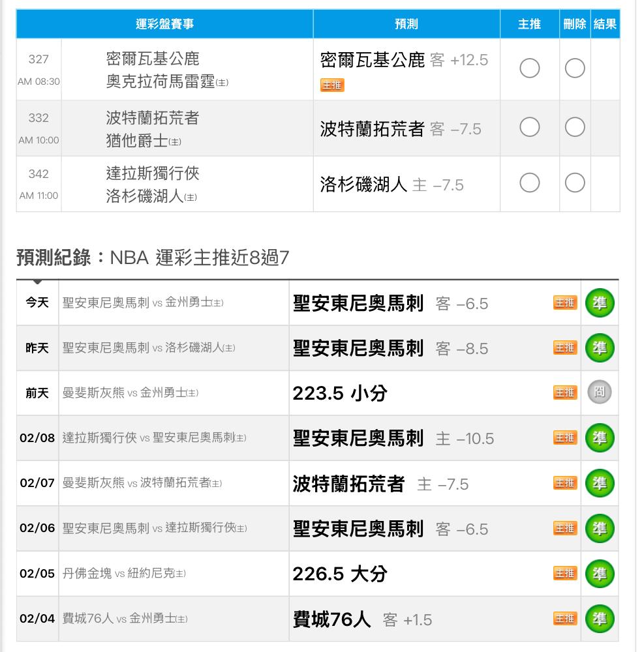Screen dimensions: 644x652
Task: Click 洛杉磯湖人 主 -7.5 prediction text
Action: (391, 185)
